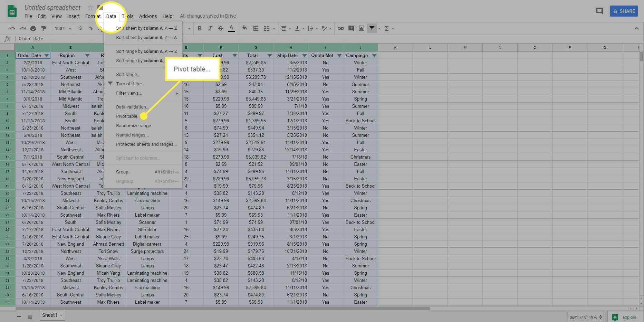This screenshot has width=644, height=322.
Task: Open Text rotation options
Action: (x=324, y=28)
